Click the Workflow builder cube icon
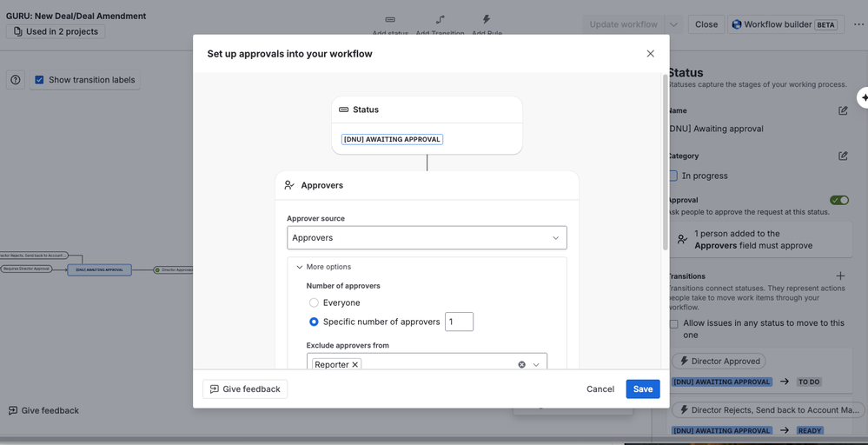868x445 pixels. (x=736, y=24)
